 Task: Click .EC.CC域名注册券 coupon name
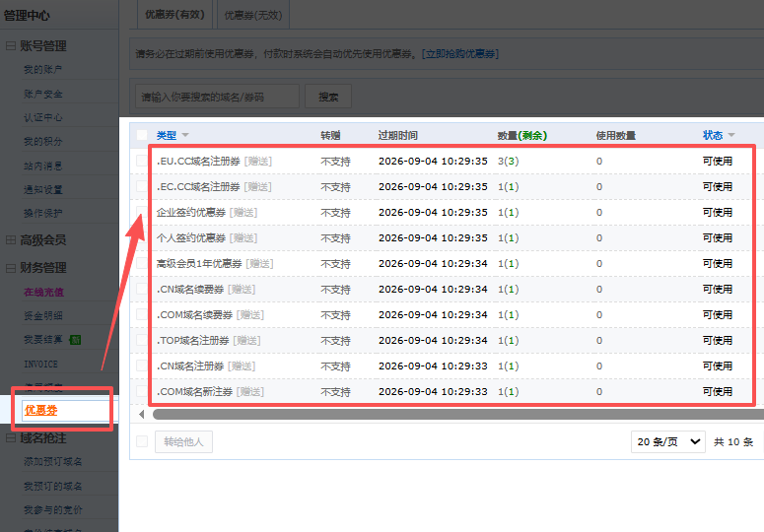[198, 187]
